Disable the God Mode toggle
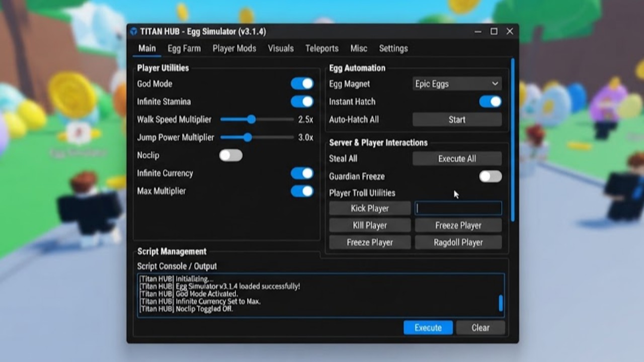The width and height of the screenshot is (644, 362). (x=302, y=83)
